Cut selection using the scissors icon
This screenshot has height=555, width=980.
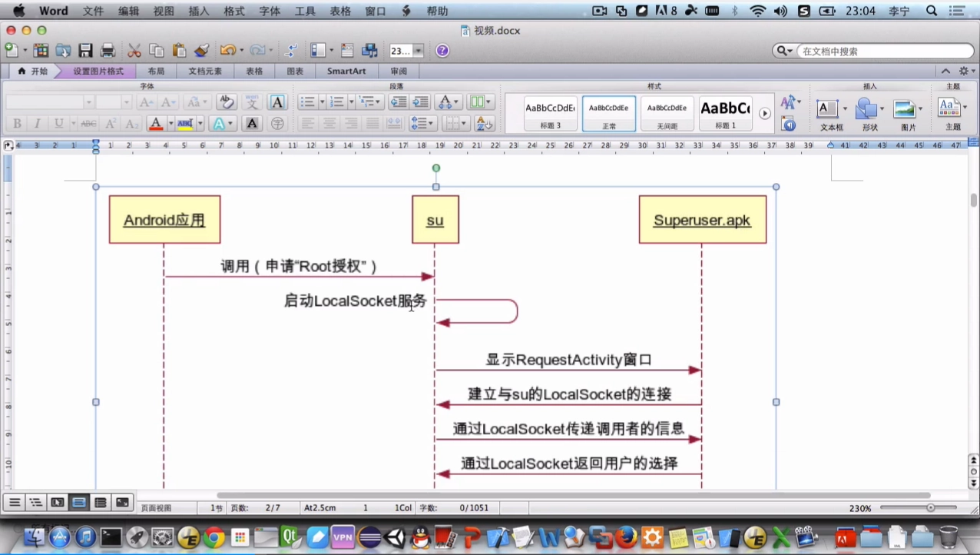(132, 50)
